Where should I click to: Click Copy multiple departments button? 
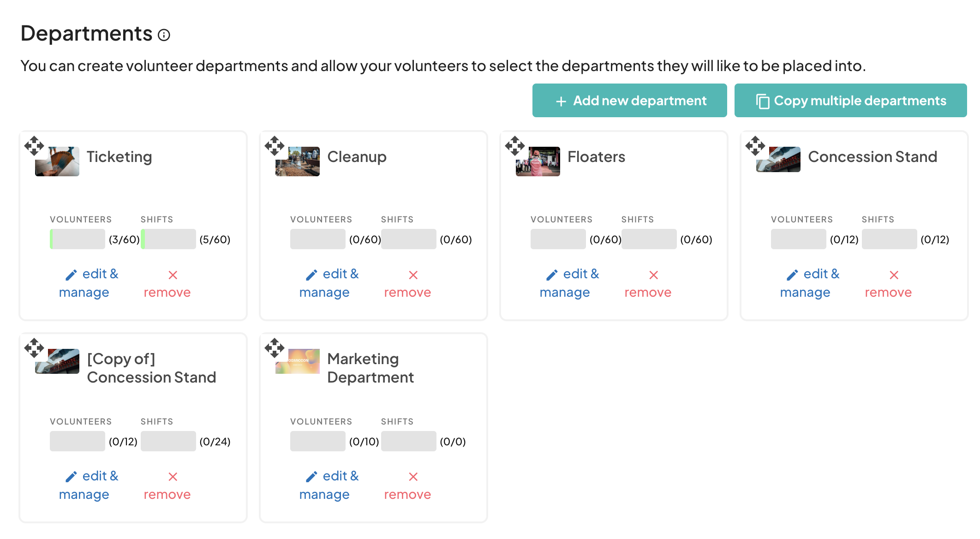(x=850, y=101)
